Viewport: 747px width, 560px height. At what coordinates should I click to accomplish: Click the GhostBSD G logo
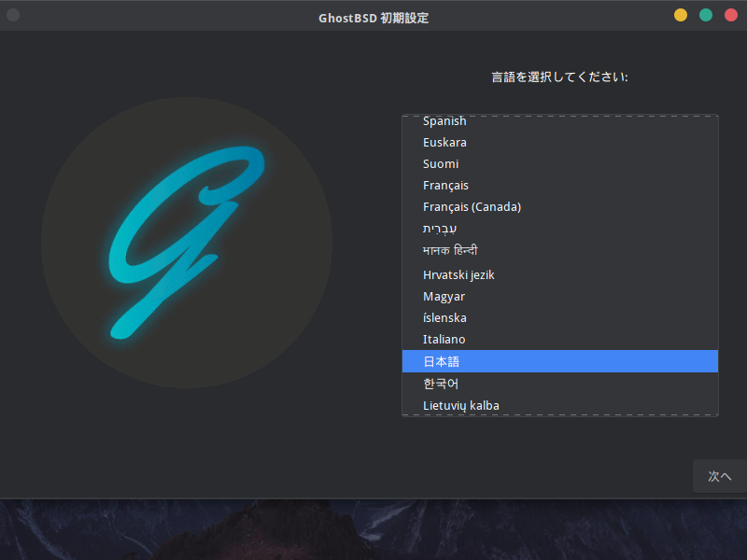tap(187, 243)
